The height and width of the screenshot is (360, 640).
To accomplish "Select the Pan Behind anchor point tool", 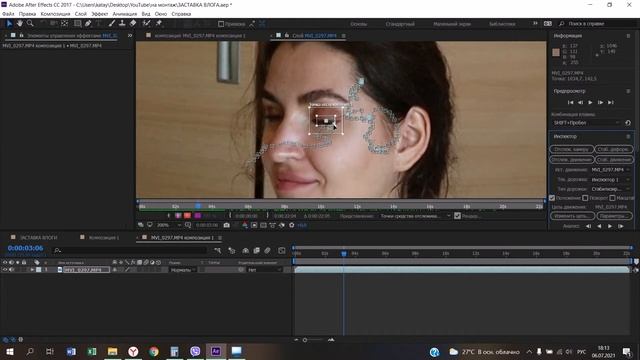I will pyautogui.click(x=64, y=24).
